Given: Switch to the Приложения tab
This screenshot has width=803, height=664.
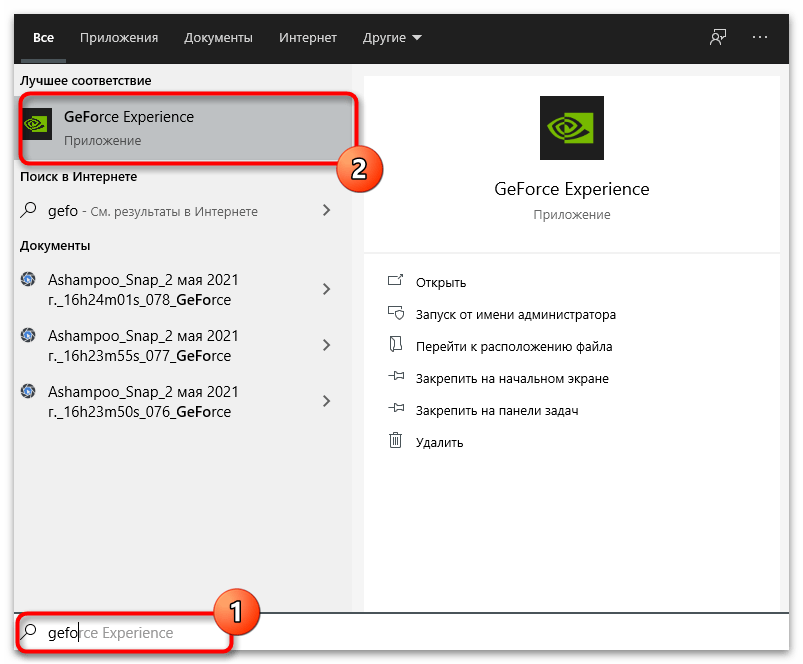Looking at the screenshot, I should click(x=119, y=38).
